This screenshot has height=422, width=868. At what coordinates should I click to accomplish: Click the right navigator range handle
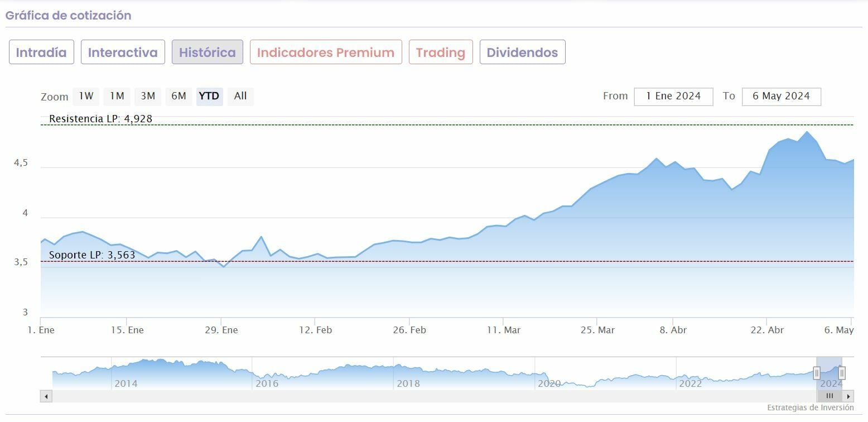(x=842, y=373)
